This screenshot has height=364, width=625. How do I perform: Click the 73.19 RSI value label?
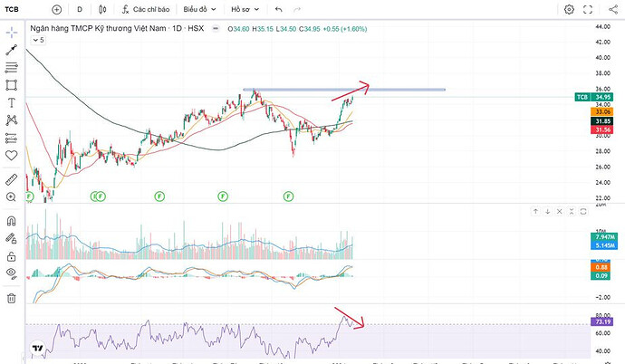[x=601, y=321]
